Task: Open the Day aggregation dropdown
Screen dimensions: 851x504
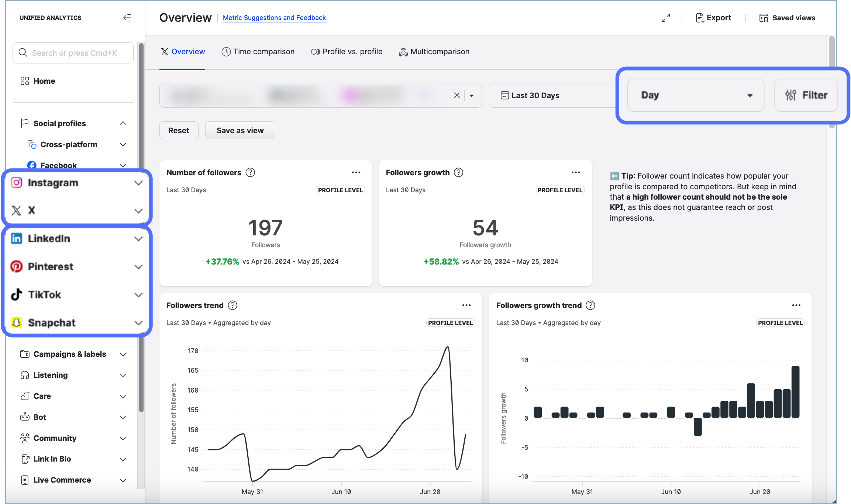Action: pos(696,95)
